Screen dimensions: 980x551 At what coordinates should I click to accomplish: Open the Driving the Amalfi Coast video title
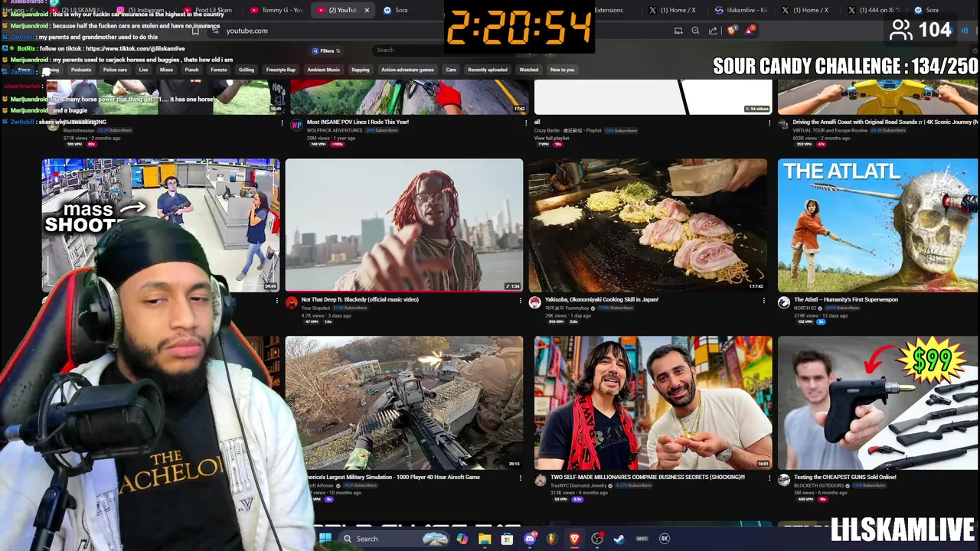click(886, 122)
